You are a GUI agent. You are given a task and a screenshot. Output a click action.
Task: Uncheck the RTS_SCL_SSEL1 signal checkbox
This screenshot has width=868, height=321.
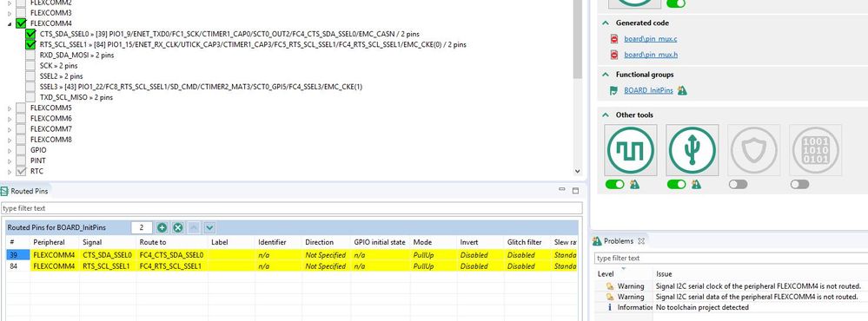tap(30, 45)
